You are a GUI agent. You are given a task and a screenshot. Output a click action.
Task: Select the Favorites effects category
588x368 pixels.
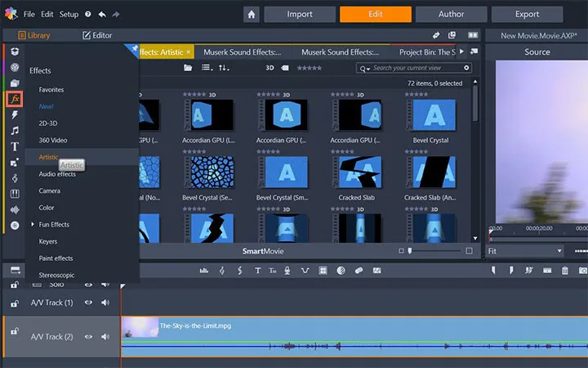pyautogui.click(x=51, y=89)
